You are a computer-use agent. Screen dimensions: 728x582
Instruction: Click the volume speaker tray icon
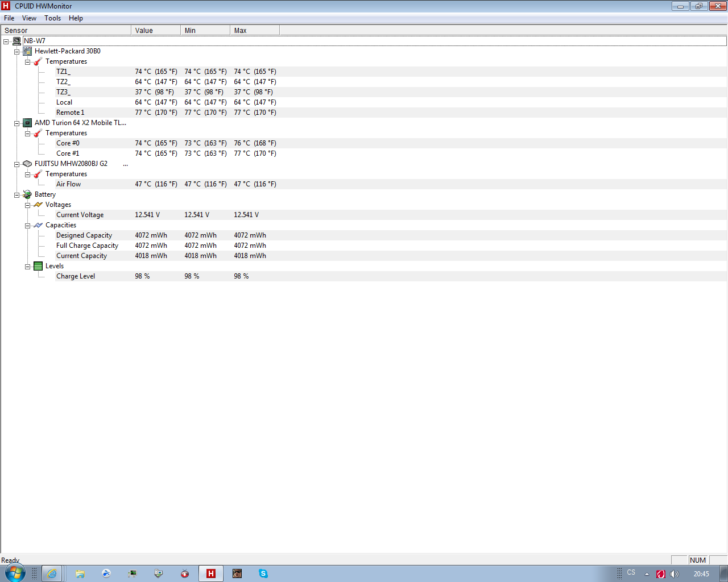[675, 574]
